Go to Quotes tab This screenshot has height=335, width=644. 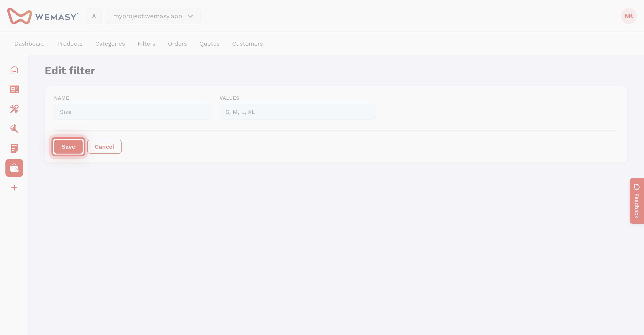click(x=209, y=44)
